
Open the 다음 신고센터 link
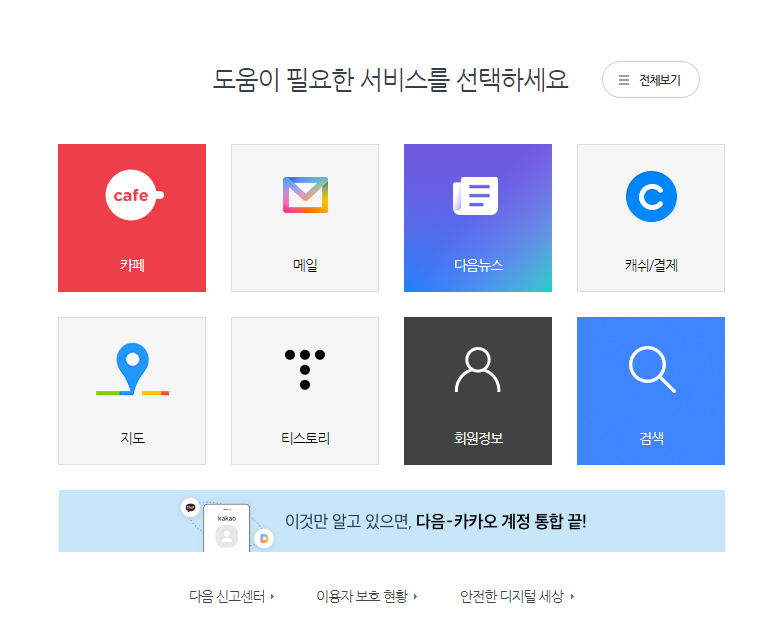[x=227, y=597]
